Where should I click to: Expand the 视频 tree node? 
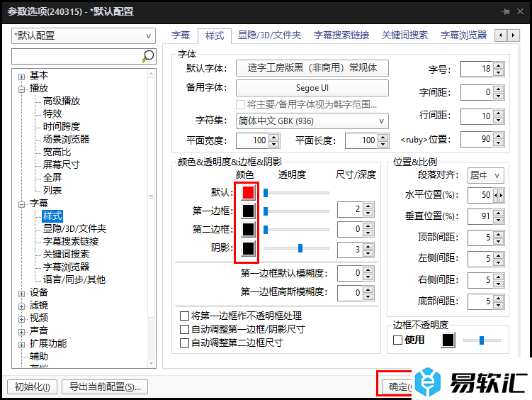[x=21, y=319]
